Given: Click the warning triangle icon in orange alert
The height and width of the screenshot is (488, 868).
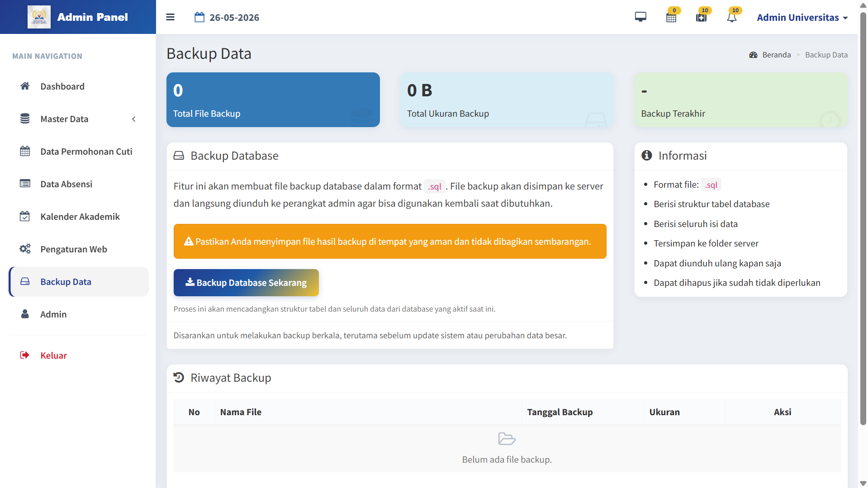Looking at the screenshot, I should (189, 242).
